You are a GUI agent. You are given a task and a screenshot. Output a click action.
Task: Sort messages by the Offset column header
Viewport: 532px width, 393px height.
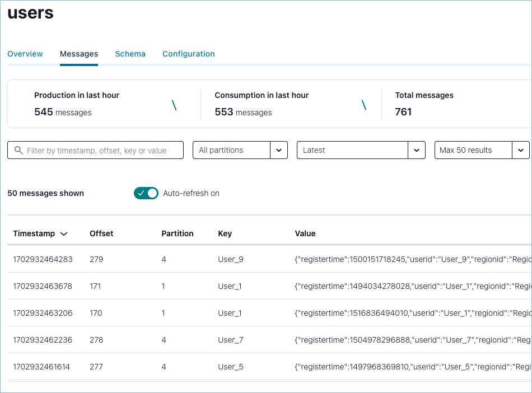coord(101,233)
